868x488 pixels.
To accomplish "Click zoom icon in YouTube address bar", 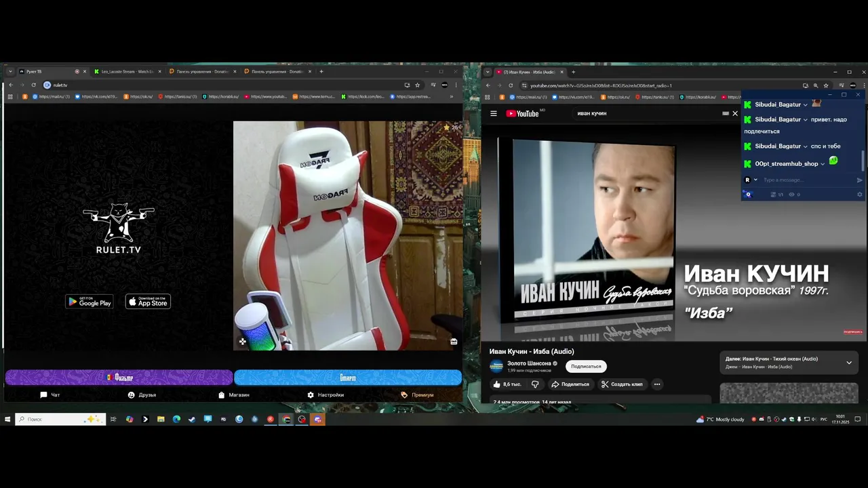I will coord(815,85).
